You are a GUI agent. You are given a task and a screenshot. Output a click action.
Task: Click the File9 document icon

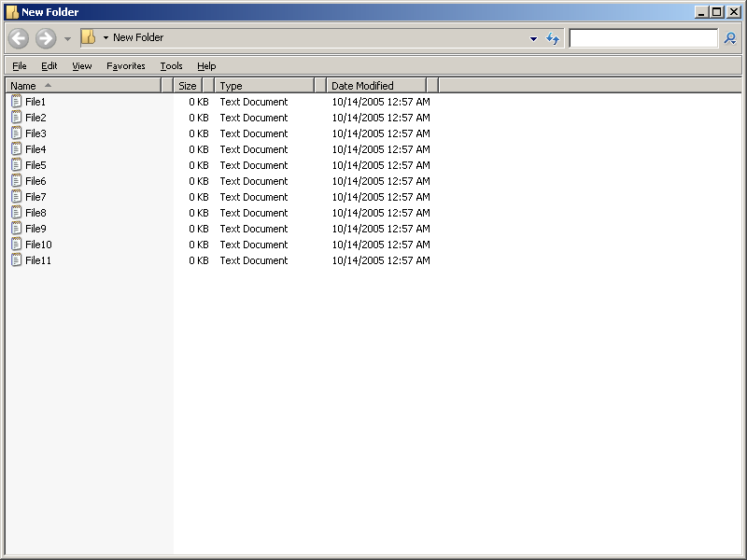click(x=16, y=228)
